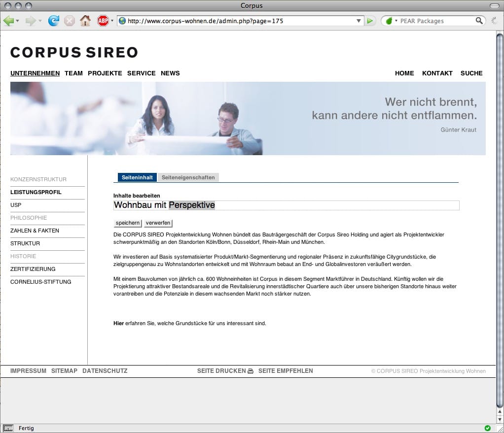The width and height of the screenshot is (504, 433).
Task: Go back with the green back arrow
Action: point(8,21)
